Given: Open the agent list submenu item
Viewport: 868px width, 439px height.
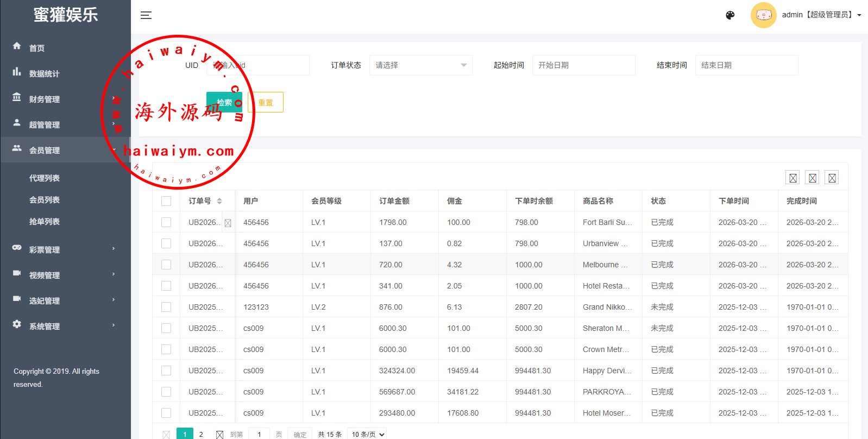Looking at the screenshot, I should (x=45, y=178).
